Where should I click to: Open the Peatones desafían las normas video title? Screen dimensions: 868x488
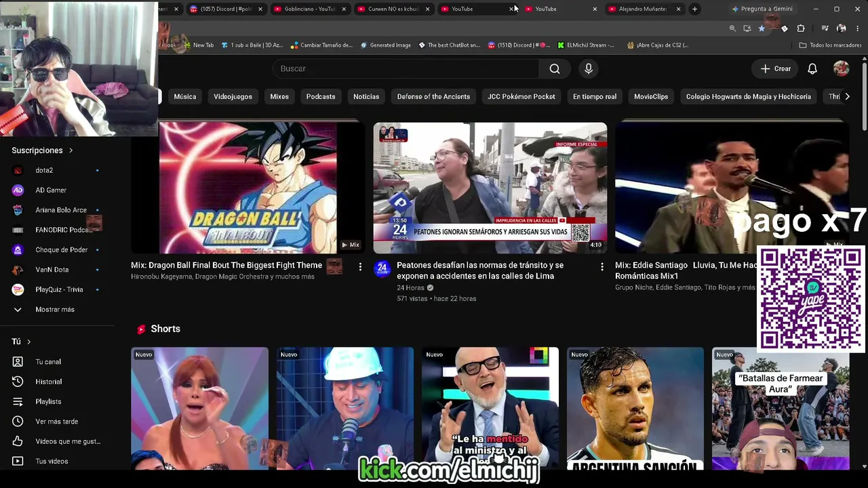(x=480, y=270)
